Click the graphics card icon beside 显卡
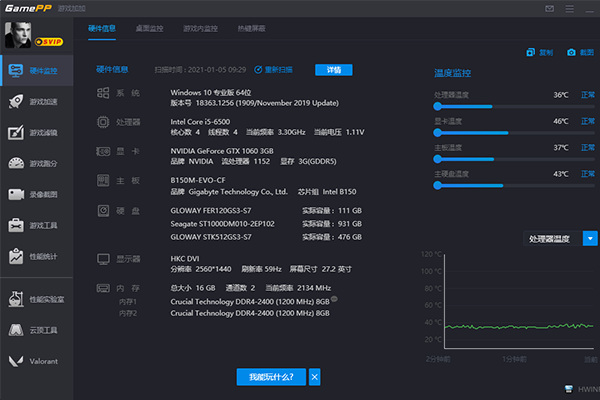Viewport: 600px width, 400px height. click(103, 152)
